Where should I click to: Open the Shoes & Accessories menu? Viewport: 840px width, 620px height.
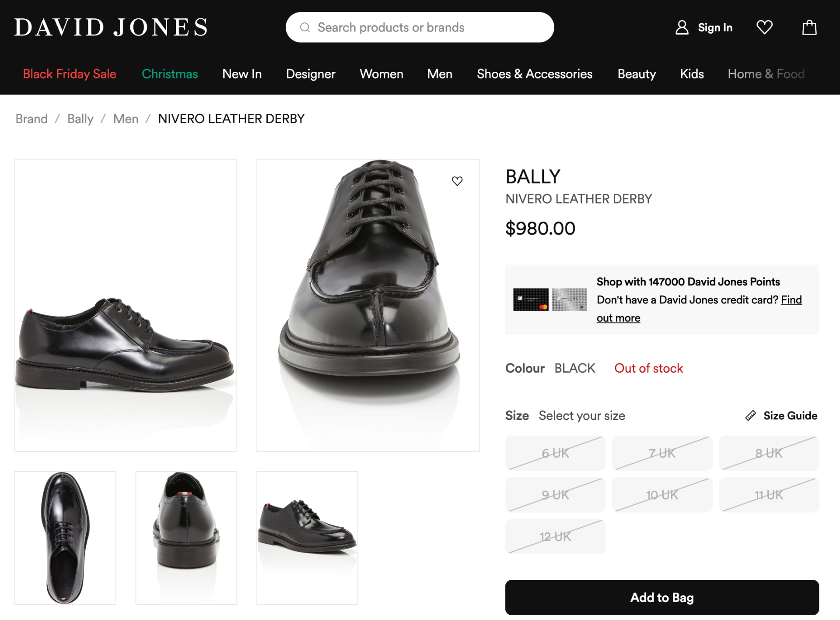534,74
